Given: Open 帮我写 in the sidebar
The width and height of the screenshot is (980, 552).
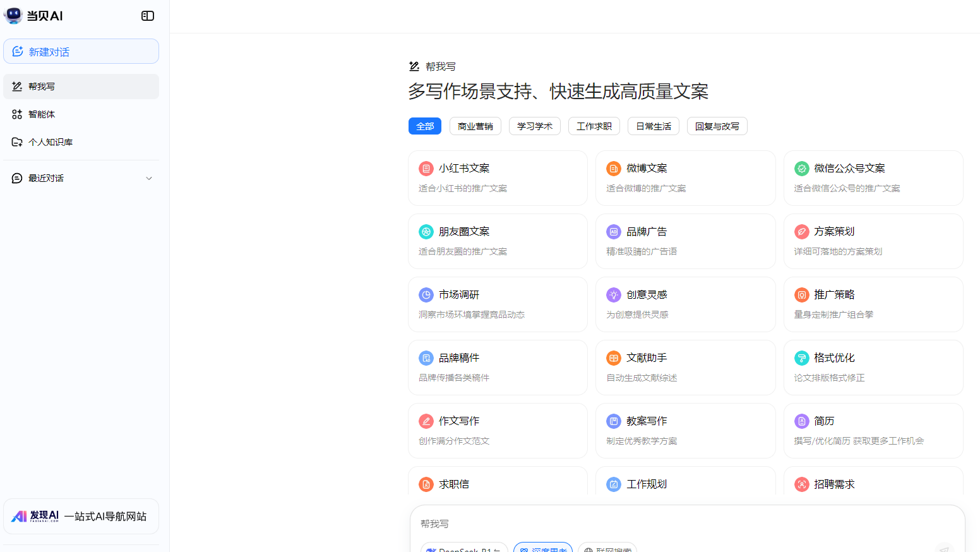Looking at the screenshot, I should click(81, 87).
